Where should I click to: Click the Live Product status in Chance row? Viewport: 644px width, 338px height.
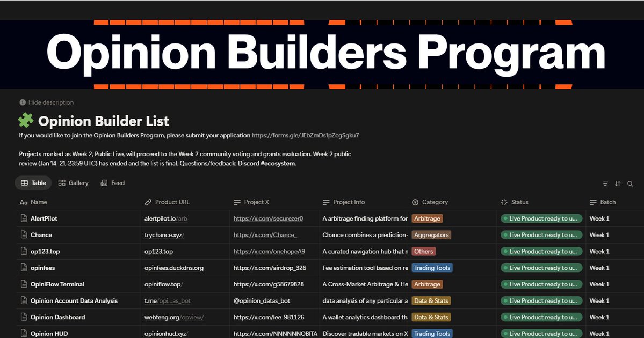pos(541,235)
